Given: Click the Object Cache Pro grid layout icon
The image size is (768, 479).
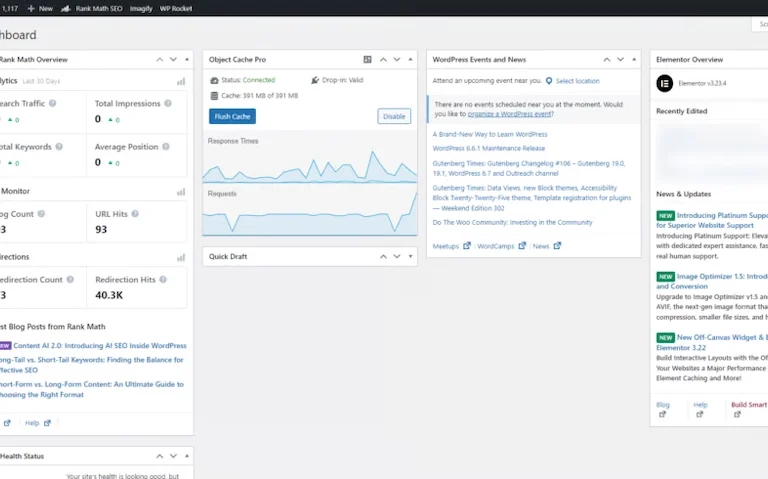Looking at the screenshot, I should [x=367, y=59].
